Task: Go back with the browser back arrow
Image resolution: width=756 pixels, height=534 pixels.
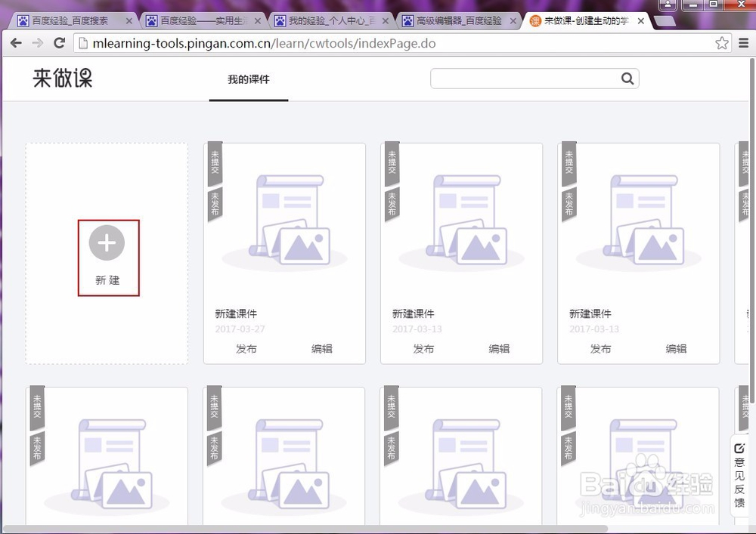Action: click(16, 43)
